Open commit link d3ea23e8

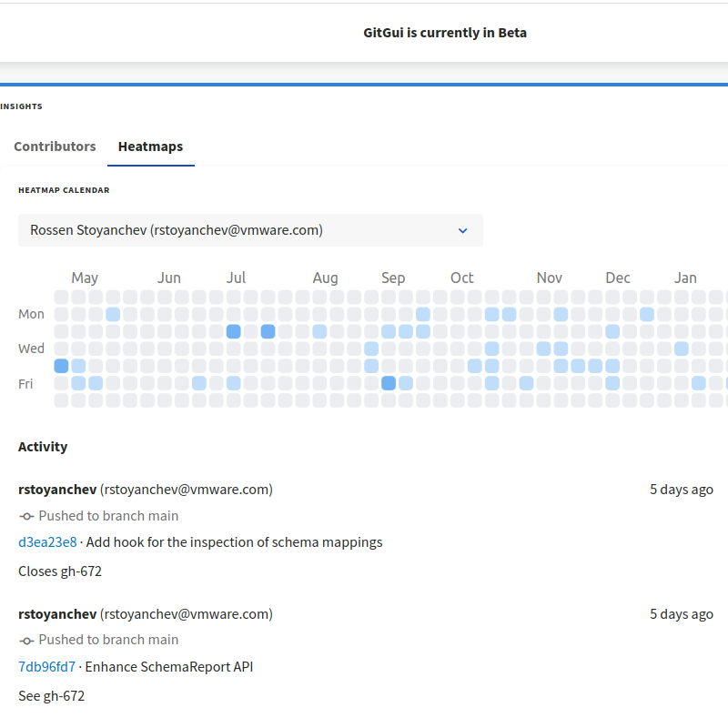(x=47, y=542)
